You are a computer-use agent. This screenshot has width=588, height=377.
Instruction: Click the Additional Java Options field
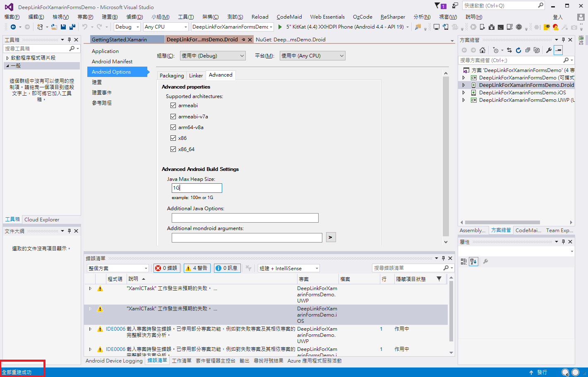245,218
